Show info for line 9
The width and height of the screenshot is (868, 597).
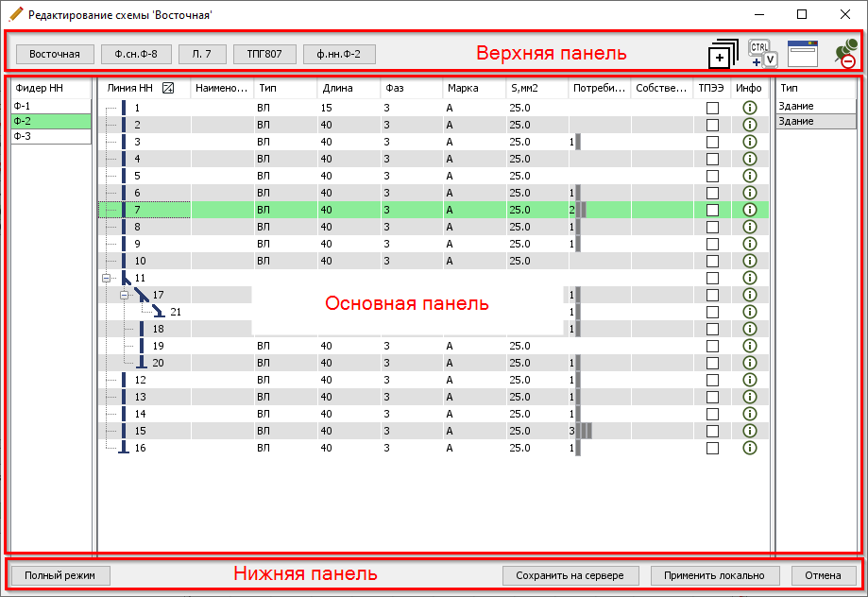(750, 244)
